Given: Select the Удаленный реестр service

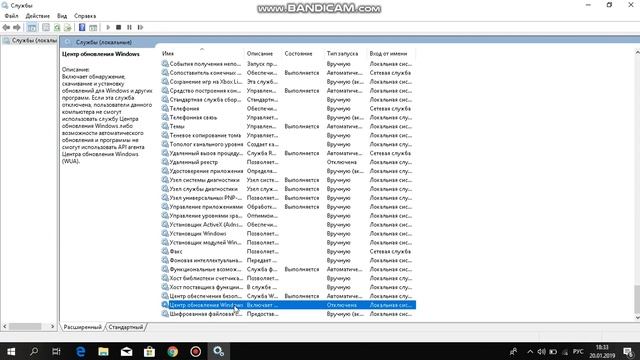Looking at the screenshot, I should (x=288, y=162).
